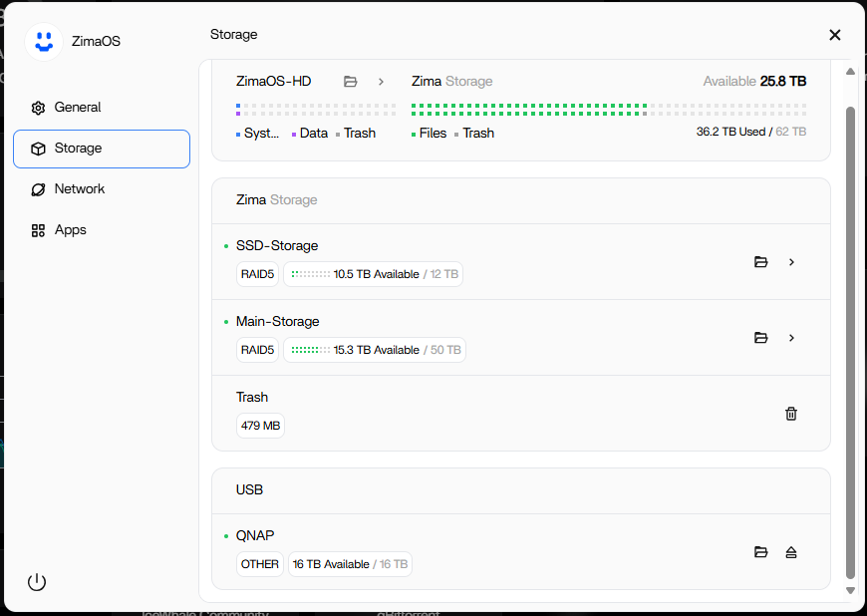
Task: Click the Available 25.8 TB text
Action: click(x=754, y=82)
